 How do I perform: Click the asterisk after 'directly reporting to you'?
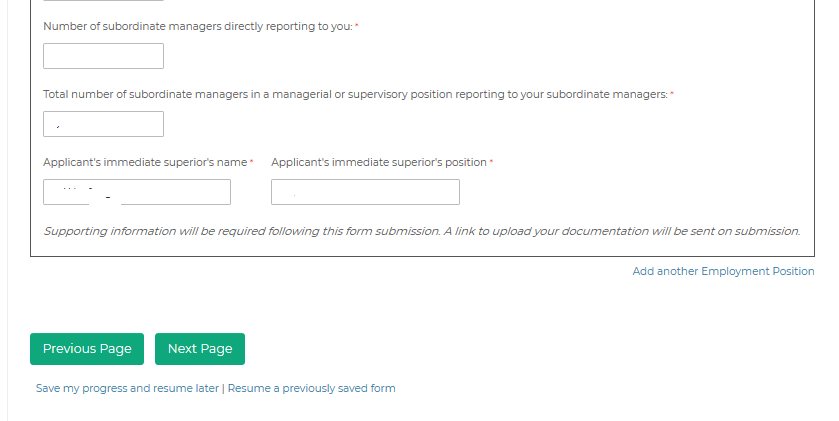[x=357, y=25]
